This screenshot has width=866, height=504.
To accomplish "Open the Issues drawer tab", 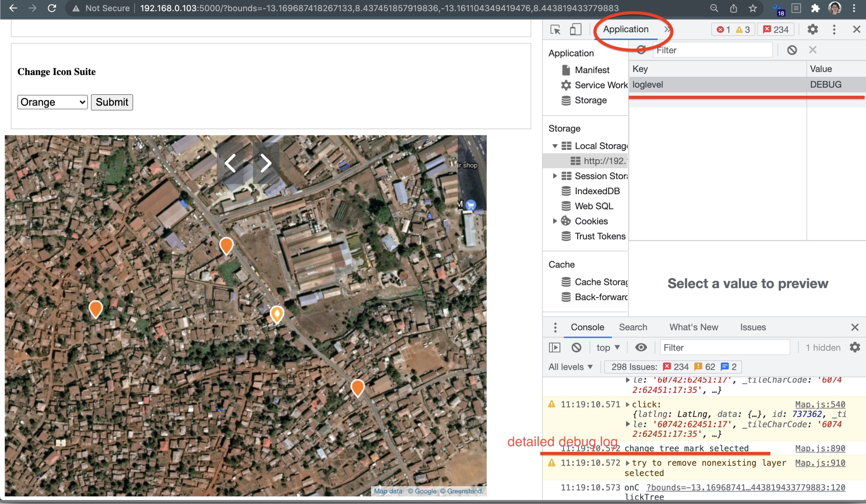I will 753,327.
